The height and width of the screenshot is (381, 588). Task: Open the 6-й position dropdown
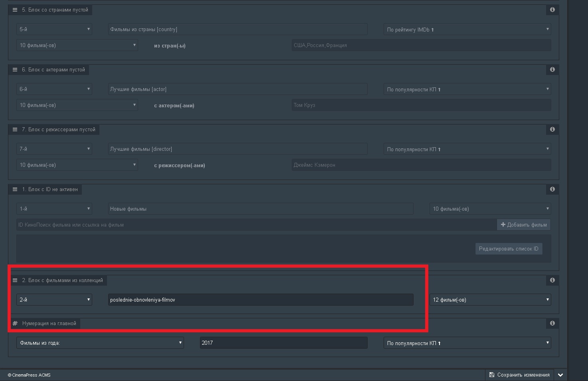[x=54, y=89]
